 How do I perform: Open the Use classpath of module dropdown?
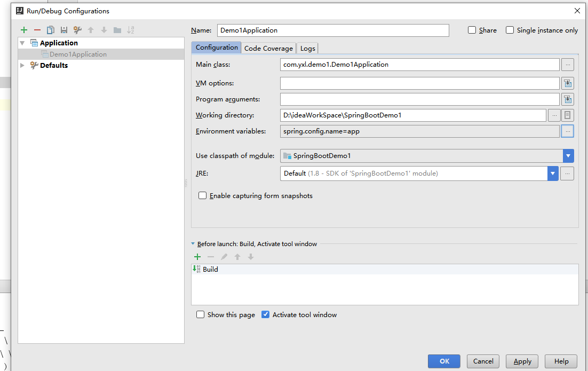click(568, 156)
